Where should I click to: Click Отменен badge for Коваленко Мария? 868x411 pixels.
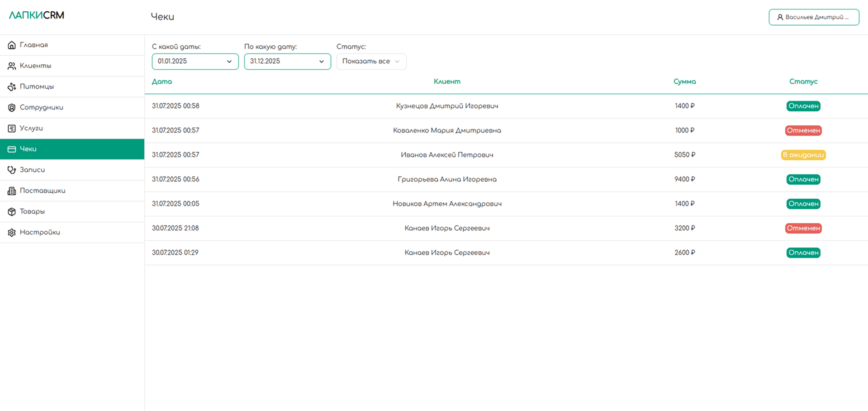click(x=803, y=130)
